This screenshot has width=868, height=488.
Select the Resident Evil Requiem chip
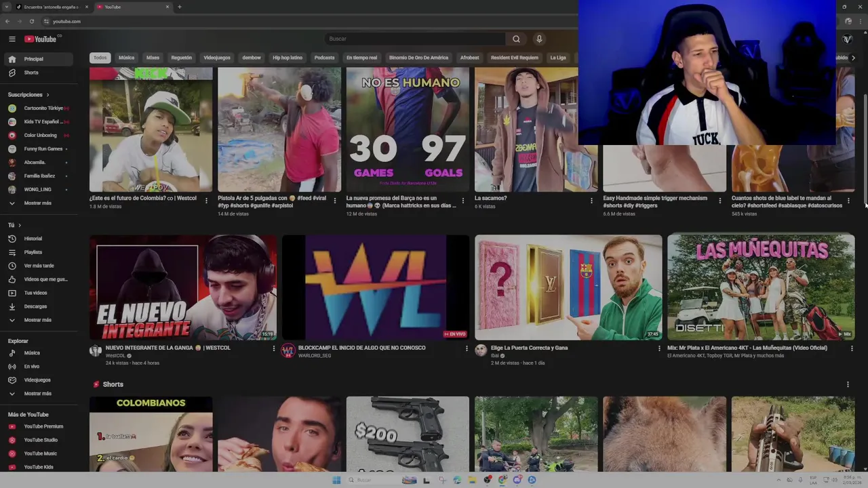(515, 58)
